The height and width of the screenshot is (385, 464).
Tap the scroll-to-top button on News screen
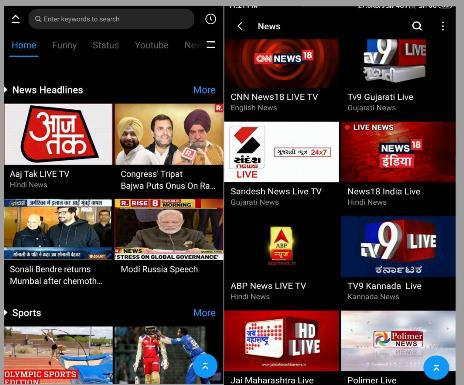(436, 368)
